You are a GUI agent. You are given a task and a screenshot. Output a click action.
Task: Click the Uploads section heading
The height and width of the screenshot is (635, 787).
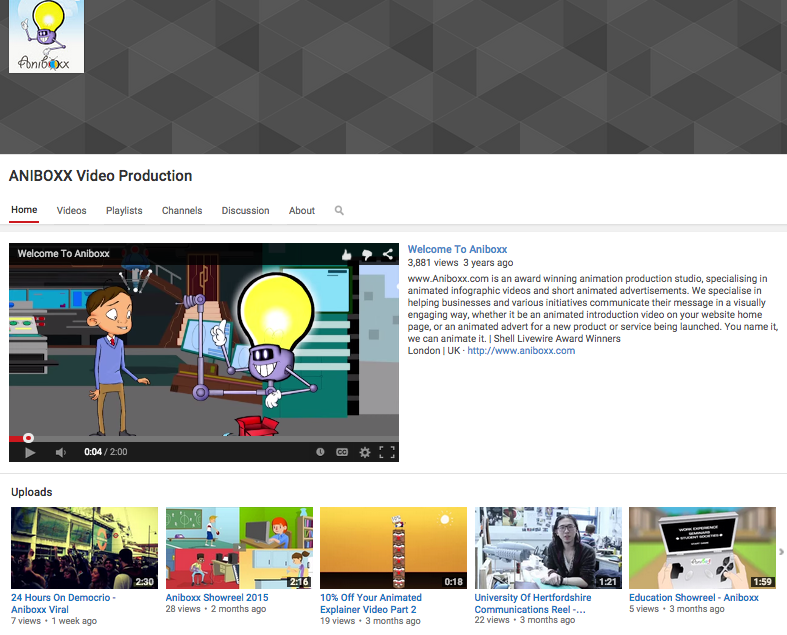[x=32, y=492]
